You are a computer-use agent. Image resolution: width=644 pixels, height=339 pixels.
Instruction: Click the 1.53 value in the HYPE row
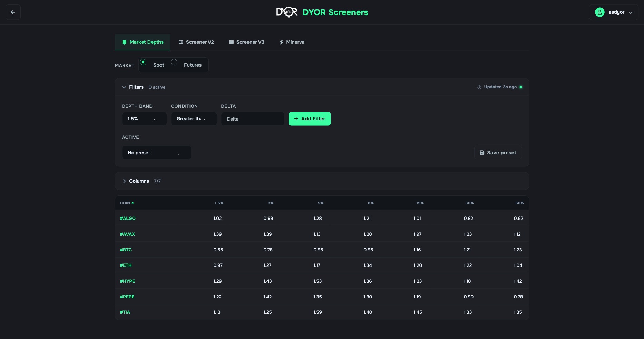pyautogui.click(x=318, y=281)
